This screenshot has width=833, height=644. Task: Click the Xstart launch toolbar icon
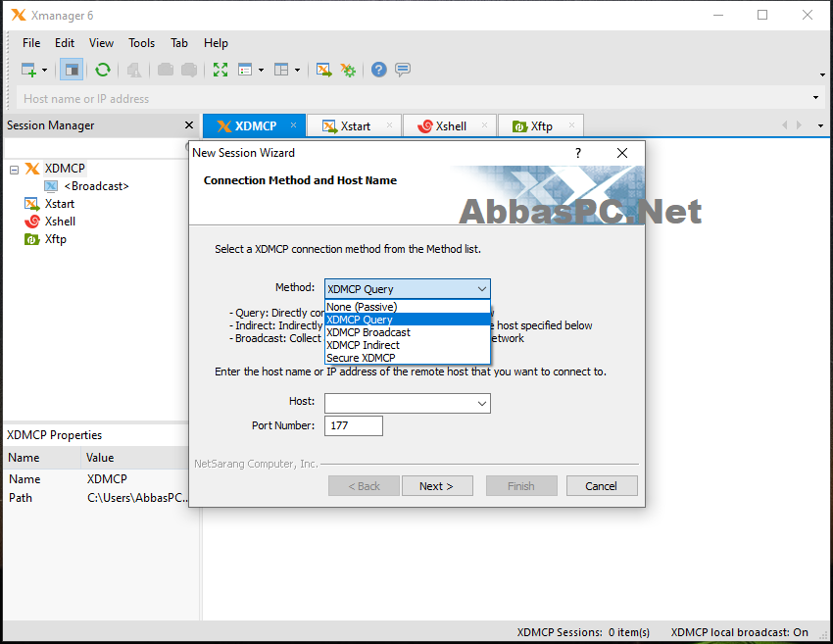point(324,70)
